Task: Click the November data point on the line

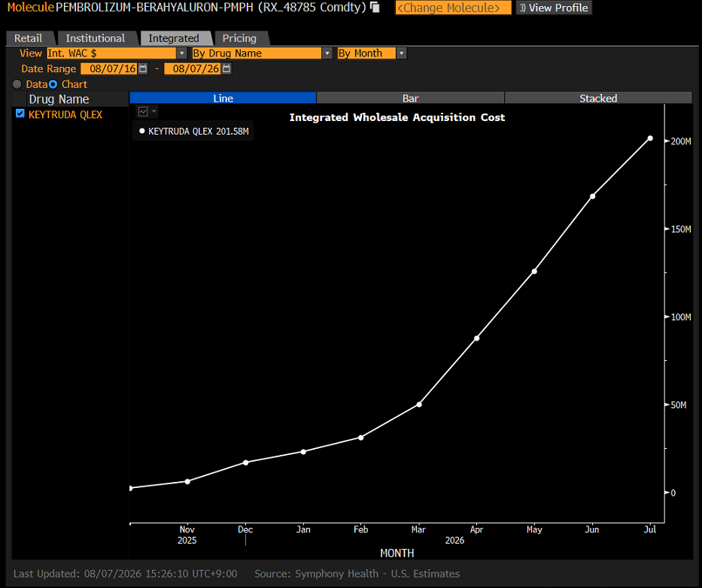Action: click(187, 481)
